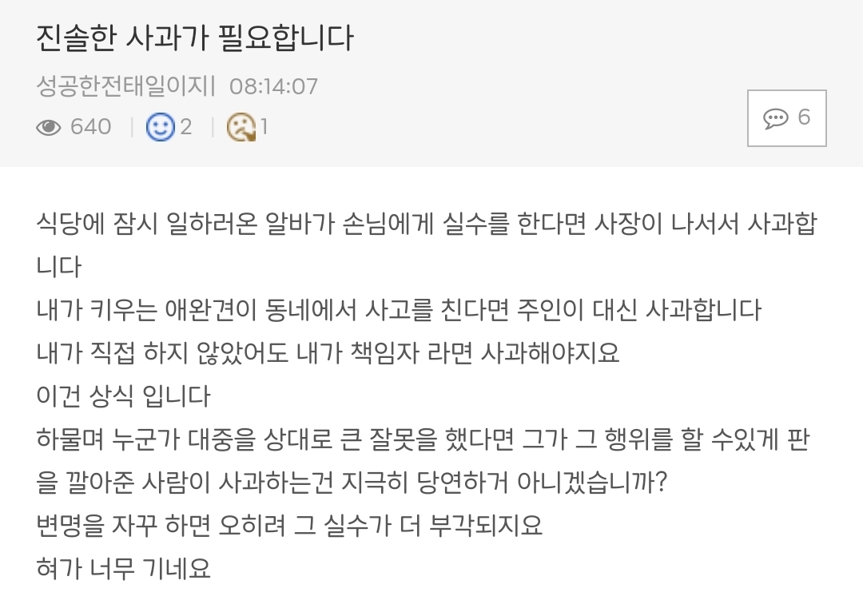Click the blue smiley like icon
The image size is (863, 616).
point(160,127)
